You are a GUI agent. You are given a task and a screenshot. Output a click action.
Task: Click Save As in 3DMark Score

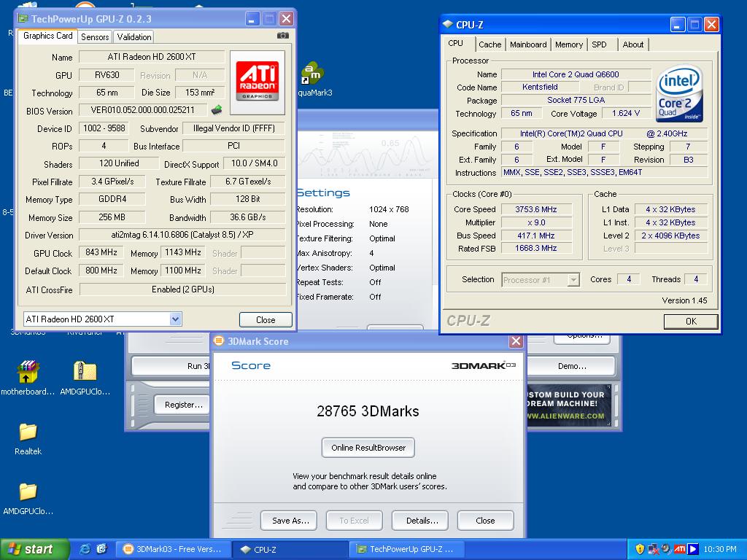[x=290, y=521]
